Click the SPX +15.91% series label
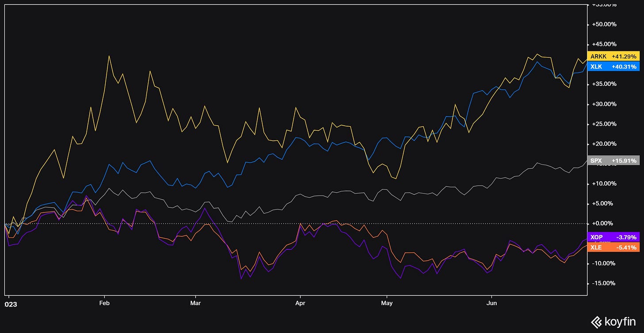Viewport: 644px width, 333px height. [613, 161]
